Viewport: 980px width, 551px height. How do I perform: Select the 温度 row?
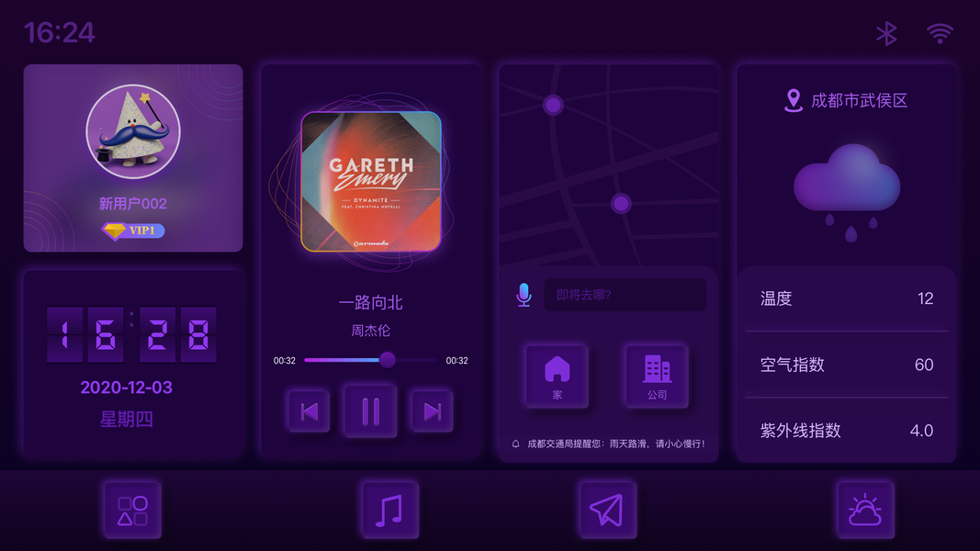[x=847, y=298]
